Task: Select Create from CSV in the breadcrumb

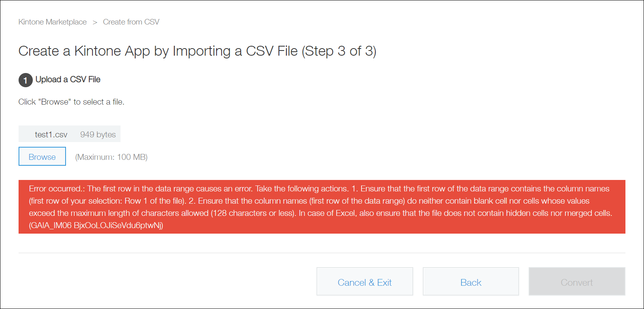Action: (x=131, y=22)
